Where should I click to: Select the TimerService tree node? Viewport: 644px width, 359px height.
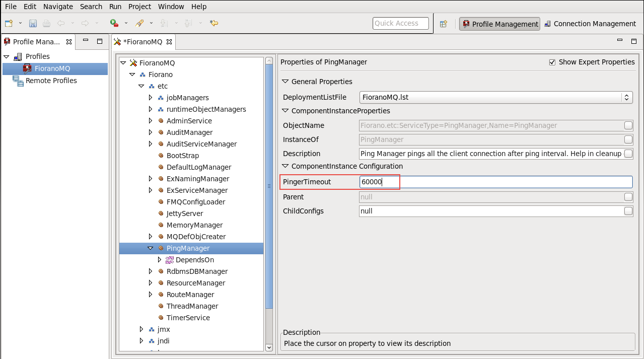(188, 318)
